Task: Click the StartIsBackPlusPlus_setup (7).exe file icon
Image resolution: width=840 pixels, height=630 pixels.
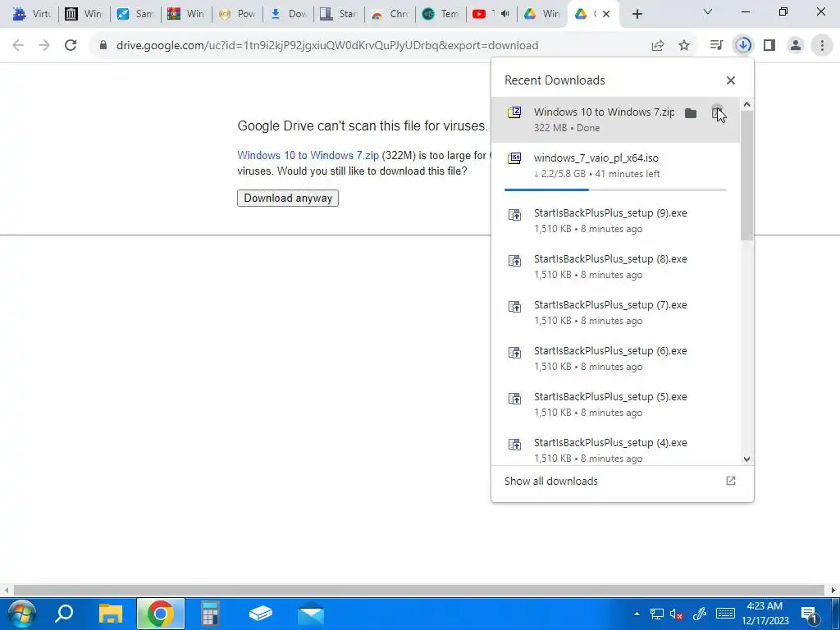Action: click(514, 307)
